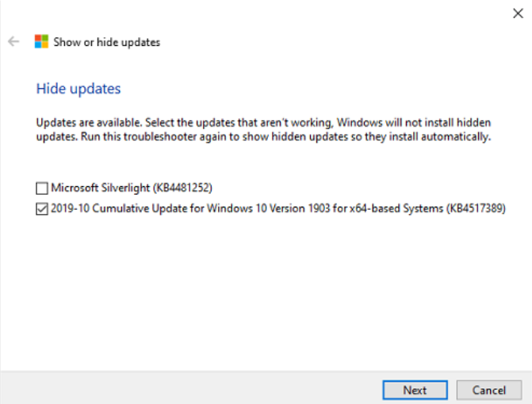Close the troubleshooter window with X
The width and height of the screenshot is (532, 404).
518,12
